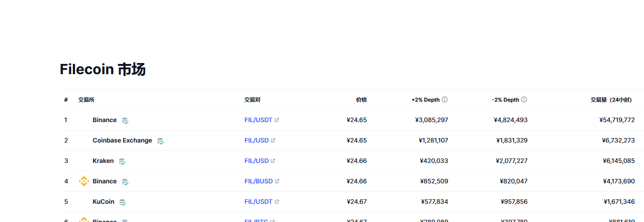Click external link icon in KuCoin's FIL/USDT pair

click(x=277, y=202)
